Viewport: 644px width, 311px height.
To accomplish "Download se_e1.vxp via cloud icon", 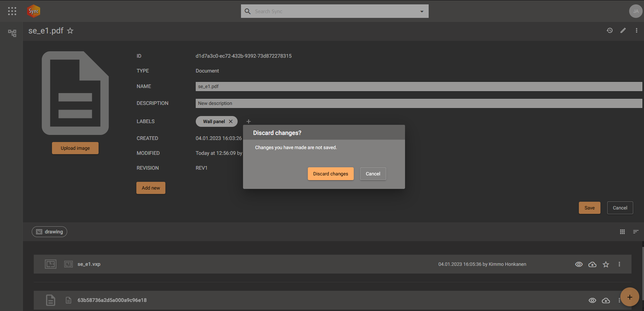I will [592, 264].
